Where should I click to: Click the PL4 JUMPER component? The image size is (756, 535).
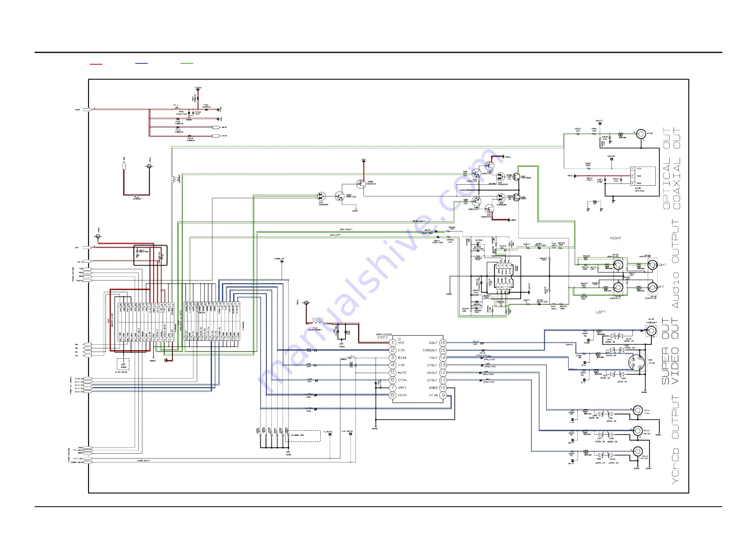[x=137, y=196]
